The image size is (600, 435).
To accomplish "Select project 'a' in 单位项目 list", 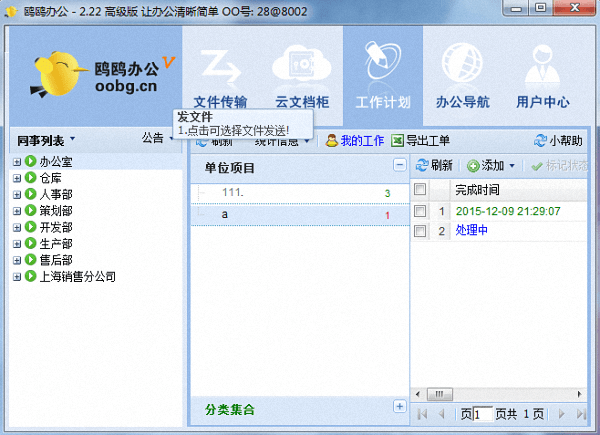I will [225, 215].
